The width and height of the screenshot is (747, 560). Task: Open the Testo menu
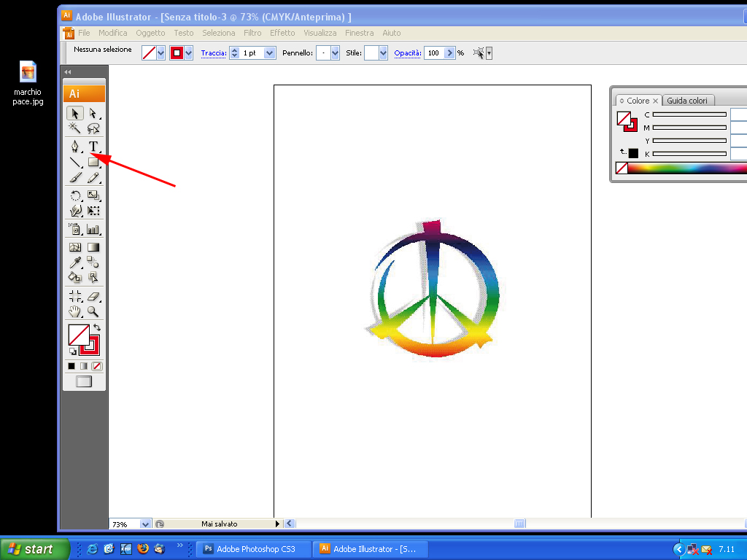(x=183, y=33)
